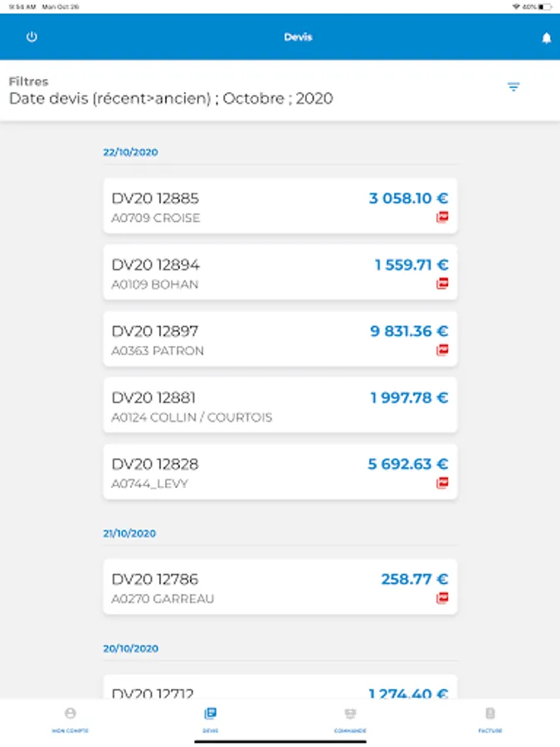Tap the power logout icon
This screenshot has height=747, width=560.
32,37
